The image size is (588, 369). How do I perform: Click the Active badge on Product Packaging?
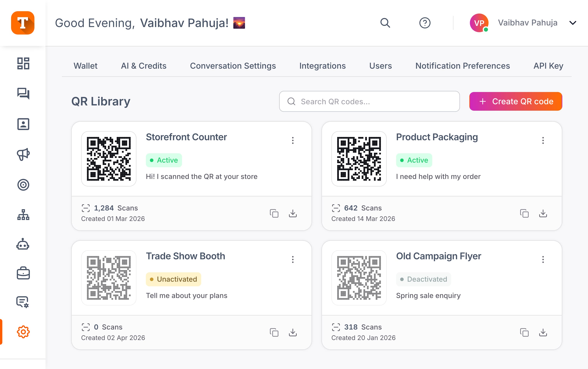click(x=414, y=160)
